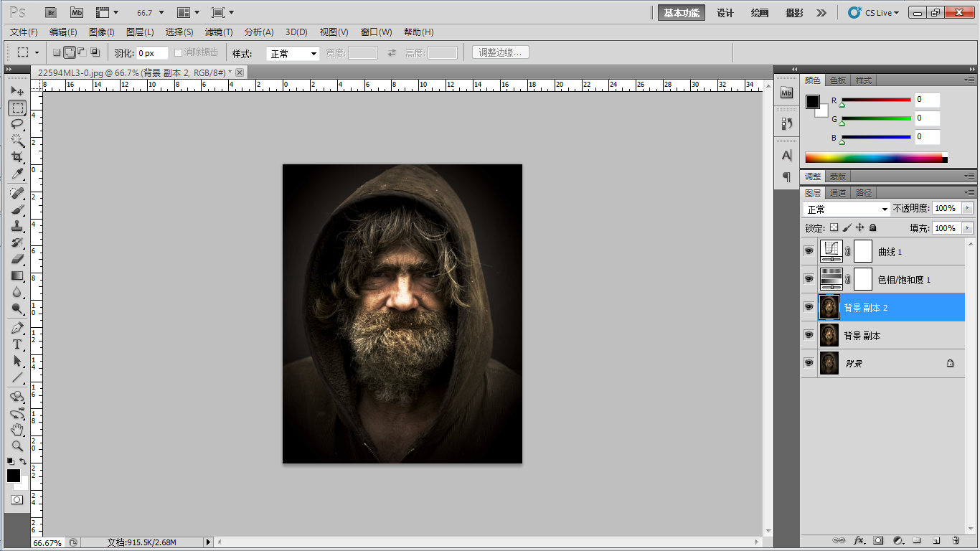Select the Rectangular Marquee tool
Image resolution: width=980 pixels, height=551 pixels.
tap(17, 108)
